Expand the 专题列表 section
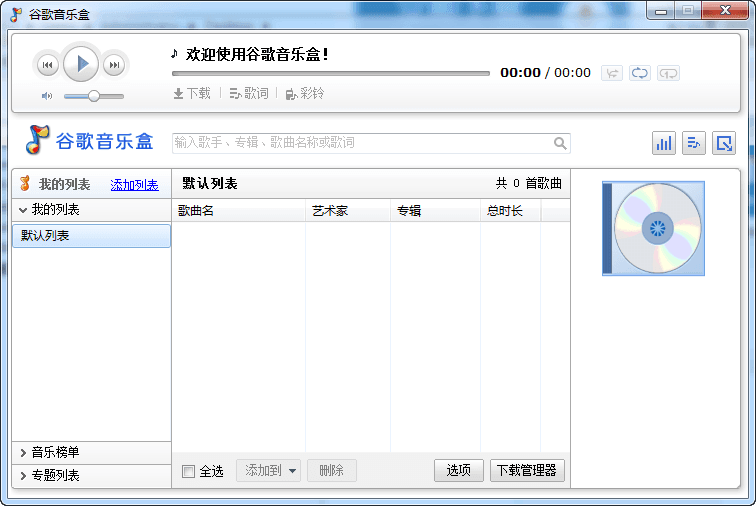 click(24, 476)
